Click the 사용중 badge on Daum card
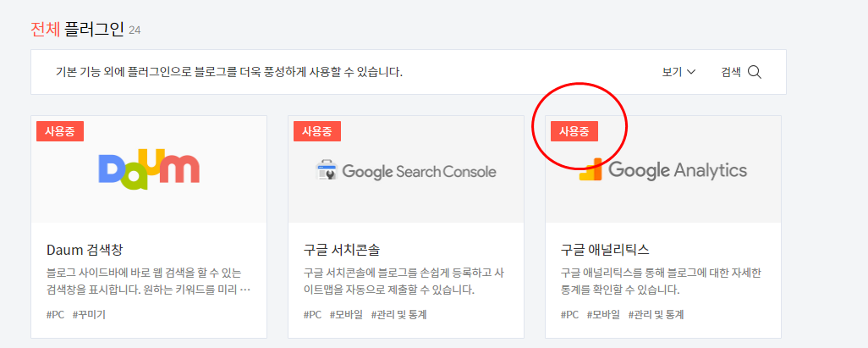Viewport: 868px width, 348px height. point(60,131)
